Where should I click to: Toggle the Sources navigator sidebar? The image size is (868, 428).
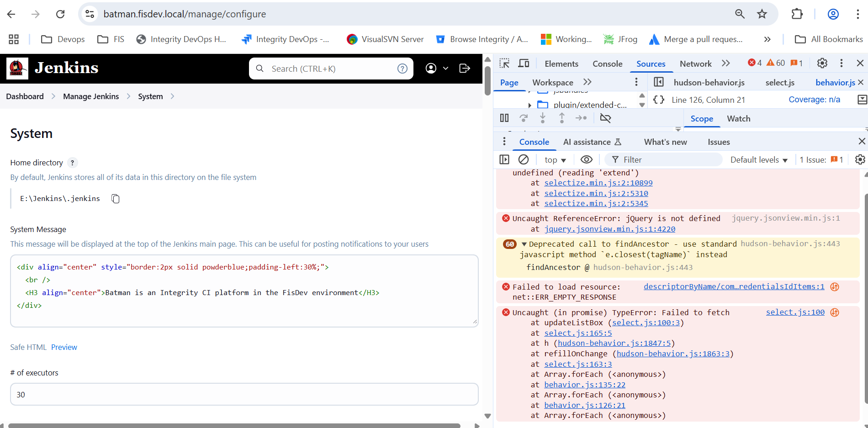(659, 82)
